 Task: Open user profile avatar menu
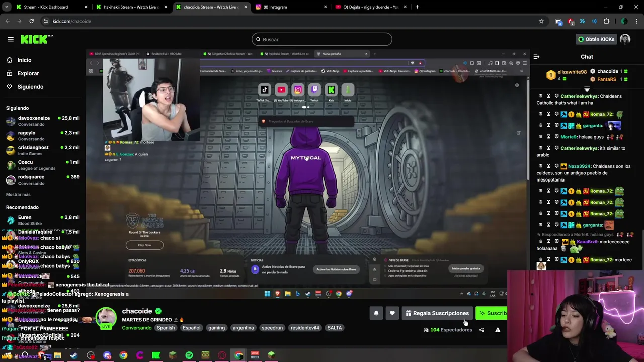click(x=625, y=39)
